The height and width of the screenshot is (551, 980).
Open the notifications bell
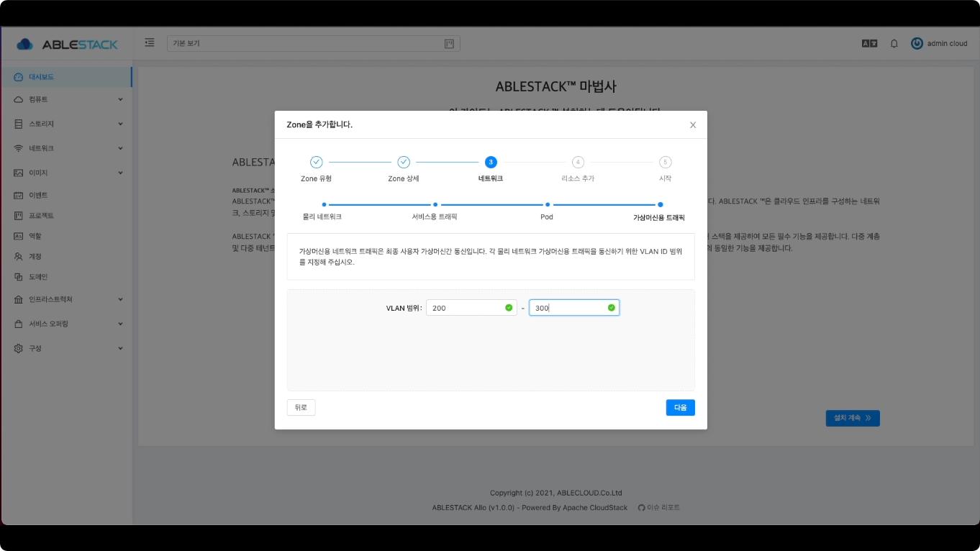[894, 44]
